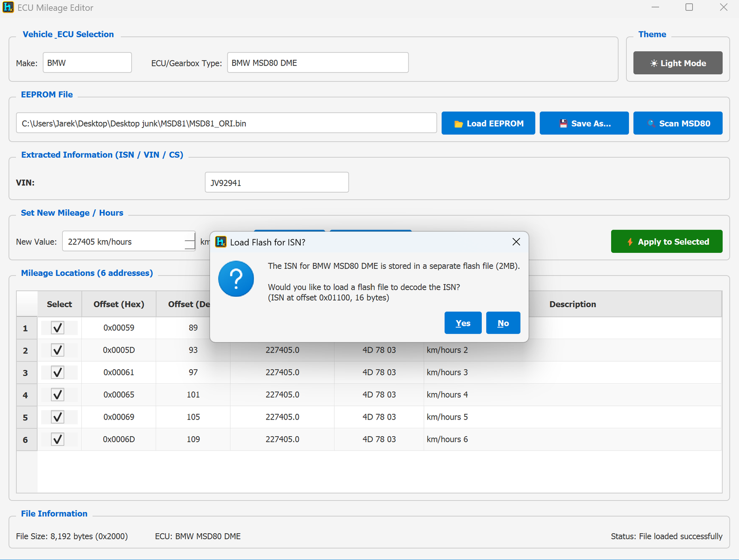Open ECU/Gearbox Type BMW MSD80 DME field
This screenshot has height=560, width=739.
pos(318,62)
